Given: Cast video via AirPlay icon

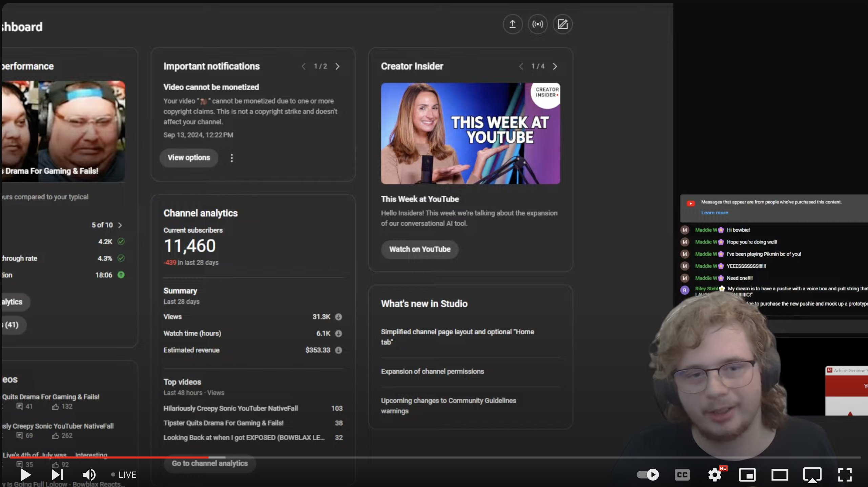Looking at the screenshot, I should tap(812, 475).
